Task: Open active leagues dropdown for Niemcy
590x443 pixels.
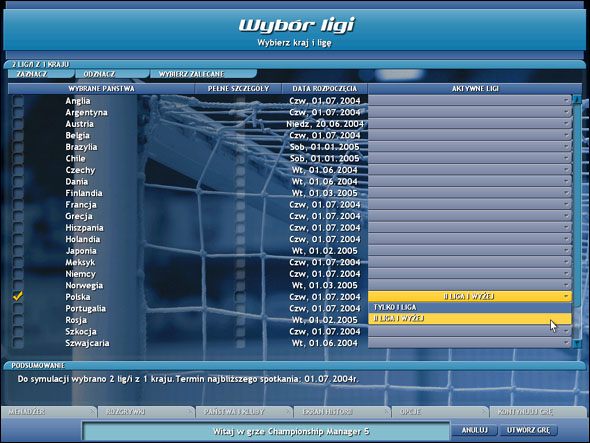Action: tap(470, 274)
